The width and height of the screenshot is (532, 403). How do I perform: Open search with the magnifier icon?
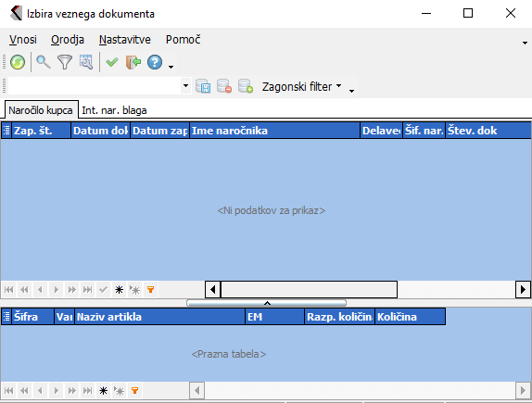pos(44,62)
